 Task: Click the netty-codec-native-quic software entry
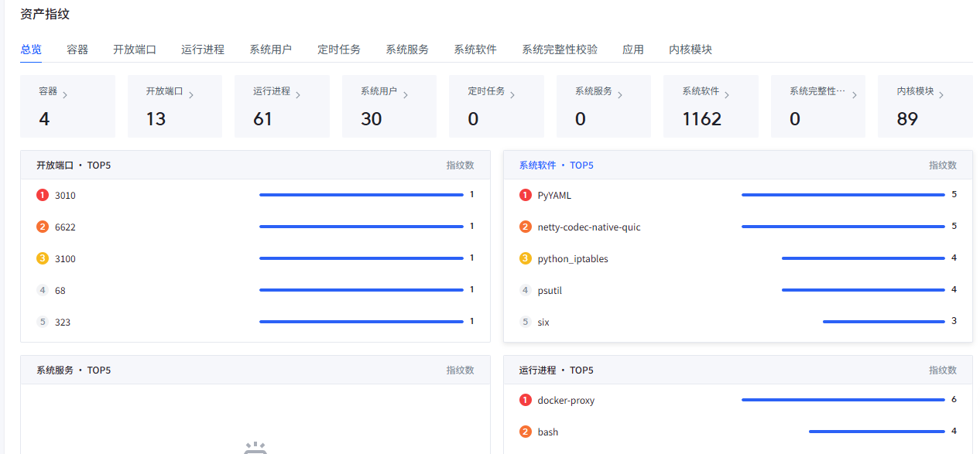[x=589, y=227]
